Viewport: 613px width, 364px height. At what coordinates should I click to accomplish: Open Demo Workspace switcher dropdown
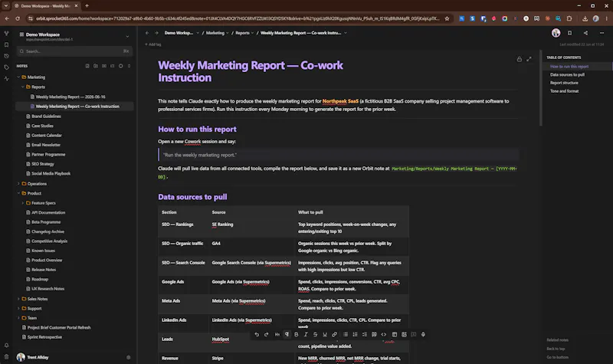point(127,36)
